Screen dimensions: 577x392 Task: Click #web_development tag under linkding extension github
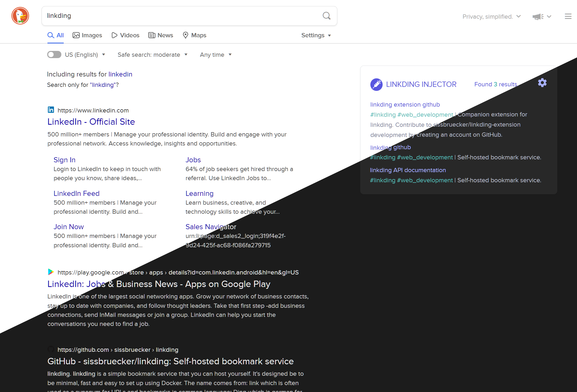pos(425,115)
